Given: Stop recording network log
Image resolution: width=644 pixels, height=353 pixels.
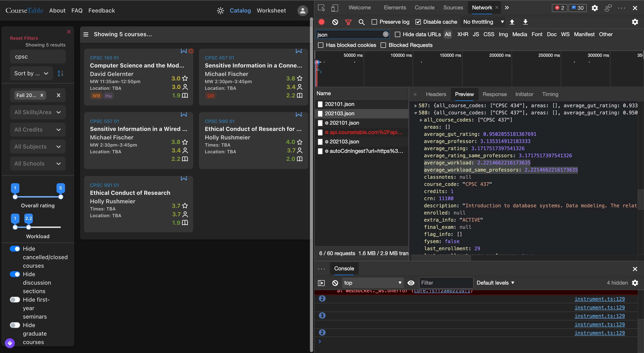Looking at the screenshot, I should coord(322,22).
